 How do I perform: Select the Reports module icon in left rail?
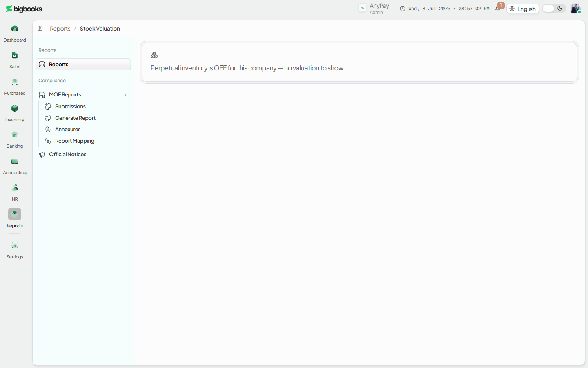click(x=15, y=214)
